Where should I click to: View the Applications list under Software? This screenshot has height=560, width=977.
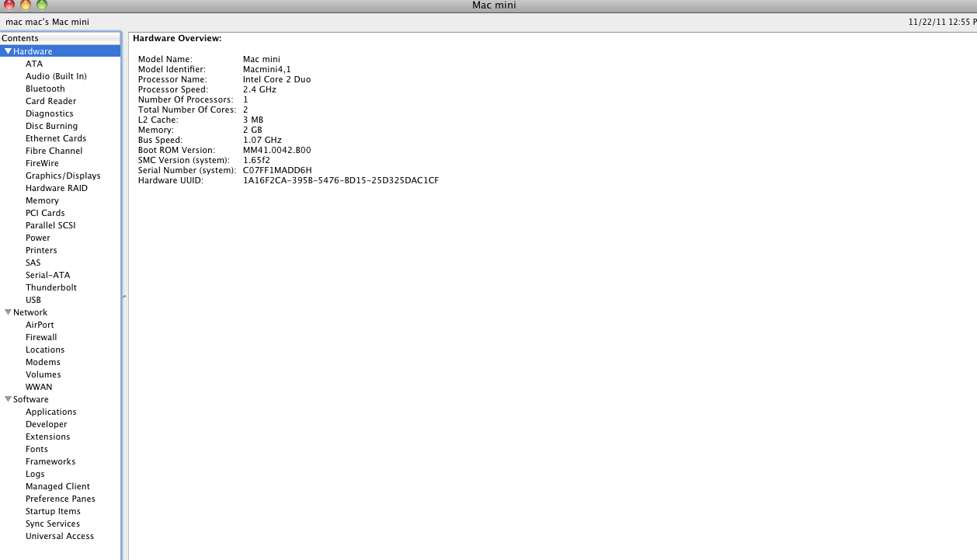pos(51,412)
